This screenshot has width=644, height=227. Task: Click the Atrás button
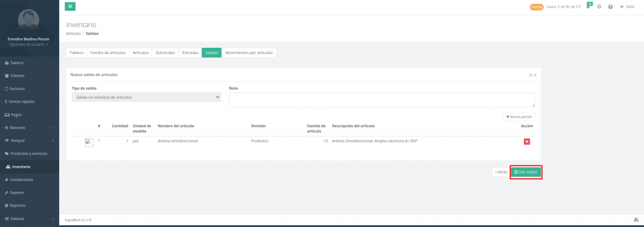click(501, 172)
